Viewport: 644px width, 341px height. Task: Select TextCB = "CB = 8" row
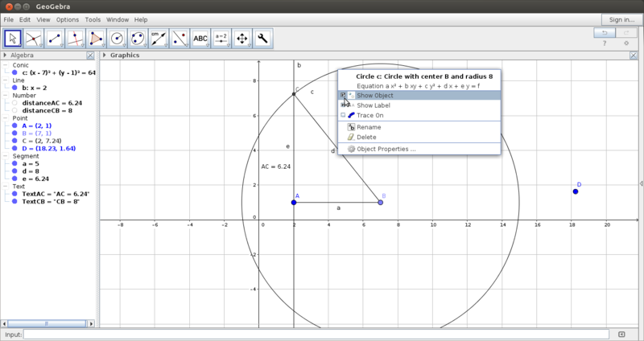(x=51, y=202)
